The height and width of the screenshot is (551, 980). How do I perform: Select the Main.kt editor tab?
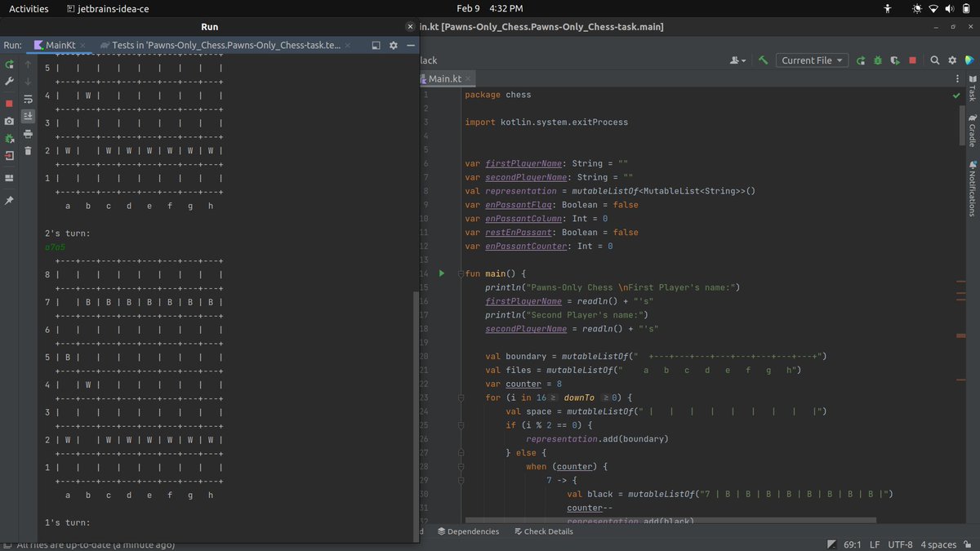click(445, 79)
